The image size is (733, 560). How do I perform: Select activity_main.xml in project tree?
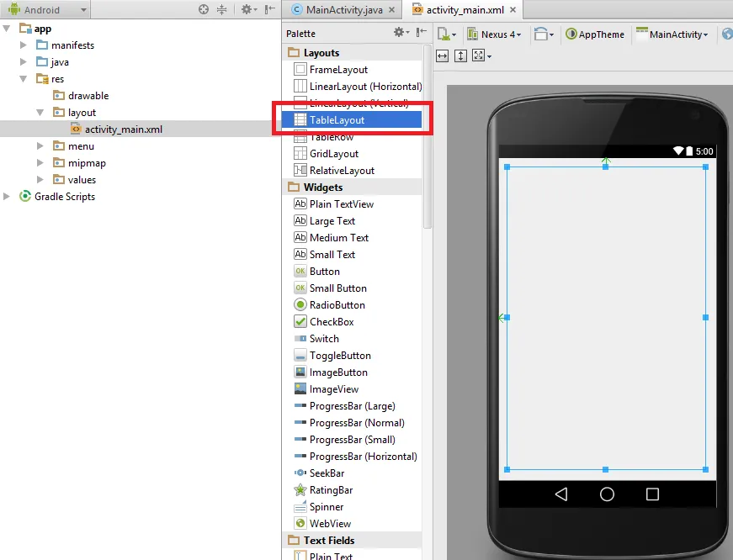[123, 129]
